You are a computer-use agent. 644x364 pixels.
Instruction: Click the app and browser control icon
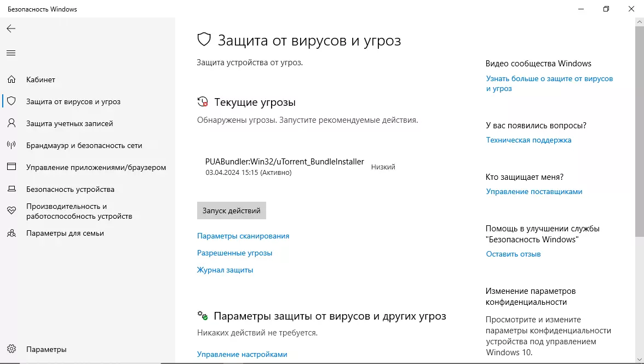coord(12,167)
